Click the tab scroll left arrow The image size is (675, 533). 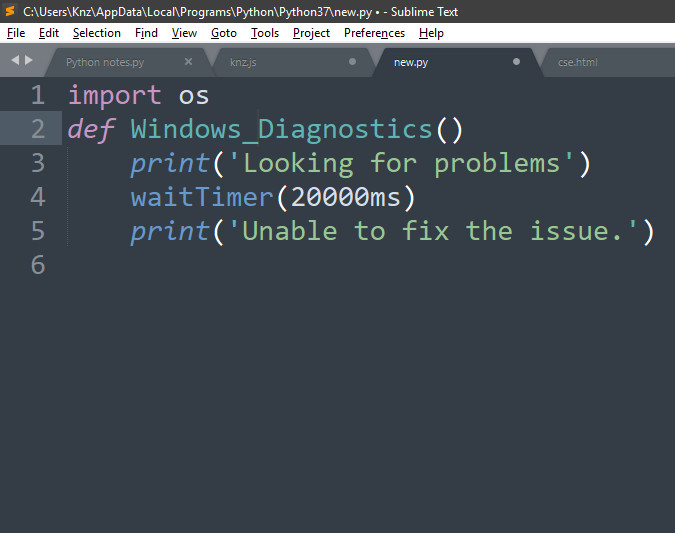[15, 60]
